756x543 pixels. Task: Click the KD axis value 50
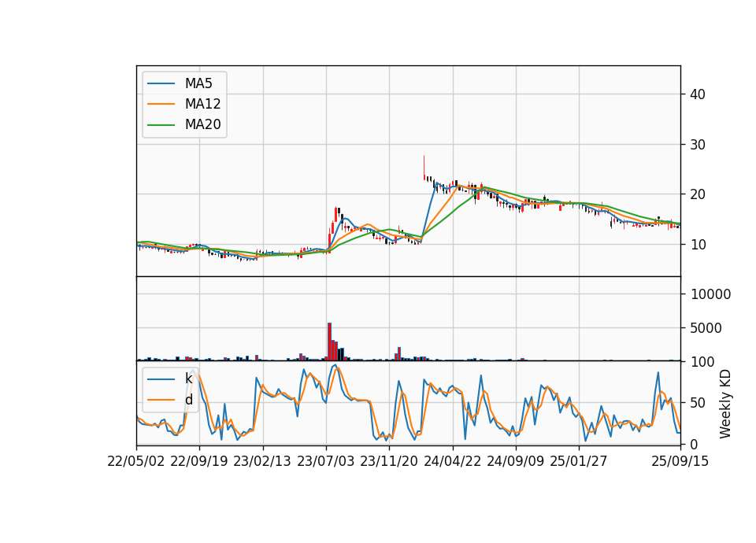click(698, 403)
